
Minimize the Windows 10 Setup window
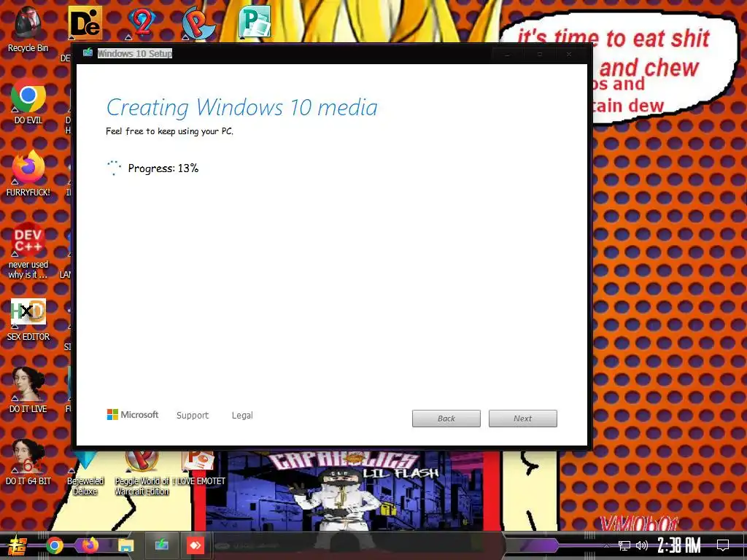[x=508, y=54]
